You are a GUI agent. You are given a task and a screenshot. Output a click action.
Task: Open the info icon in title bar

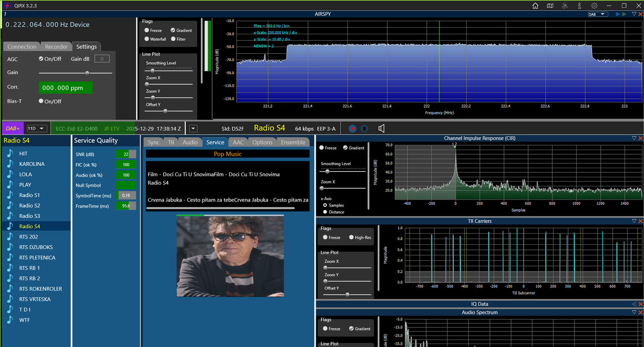(580, 6)
